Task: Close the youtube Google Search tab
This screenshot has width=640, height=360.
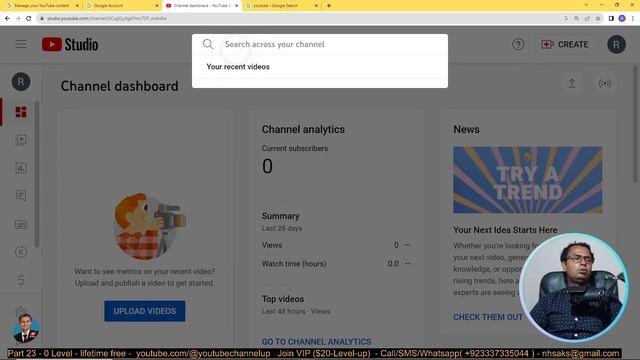Action: point(316,6)
